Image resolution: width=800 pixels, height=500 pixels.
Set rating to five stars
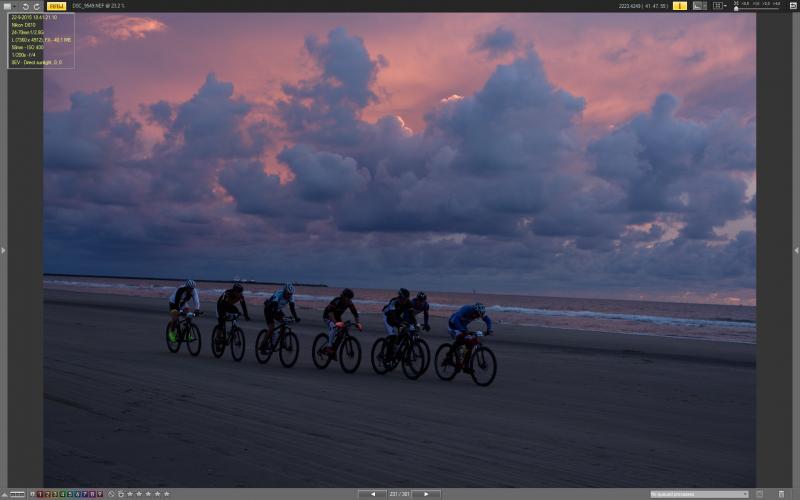(166, 494)
